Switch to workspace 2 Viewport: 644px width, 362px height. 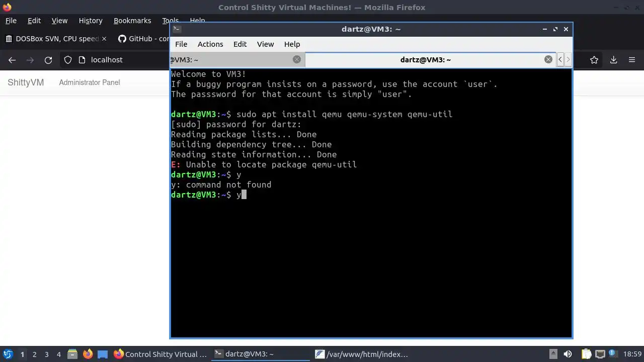pyautogui.click(x=34, y=354)
